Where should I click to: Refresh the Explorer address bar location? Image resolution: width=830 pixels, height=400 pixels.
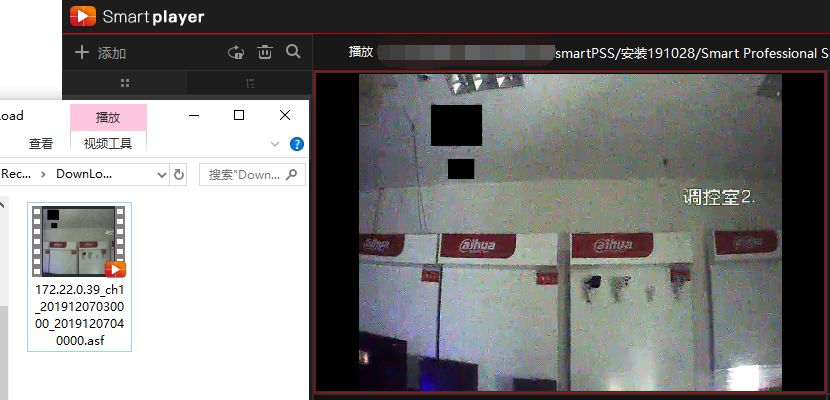pyautogui.click(x=179, y=174)
